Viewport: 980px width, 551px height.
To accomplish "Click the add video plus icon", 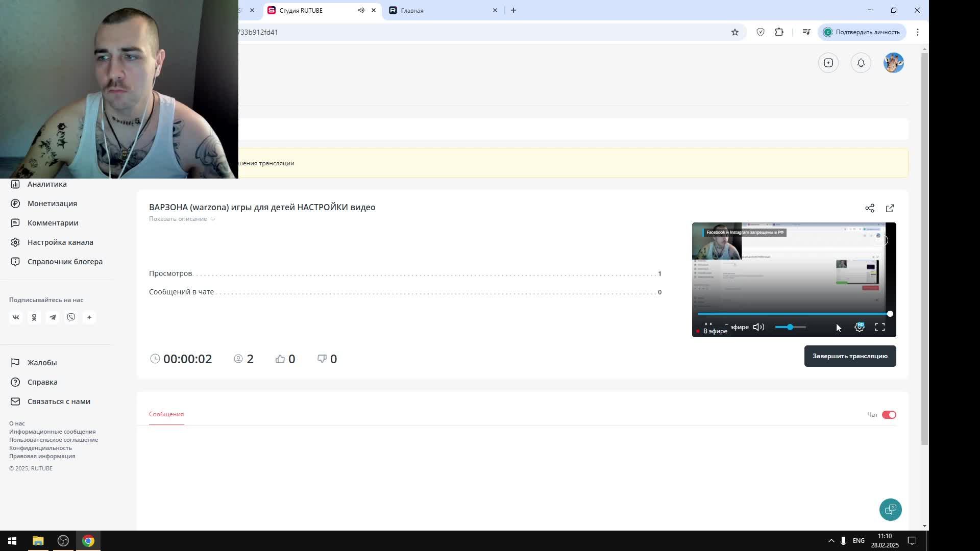I will coord(828,63).
